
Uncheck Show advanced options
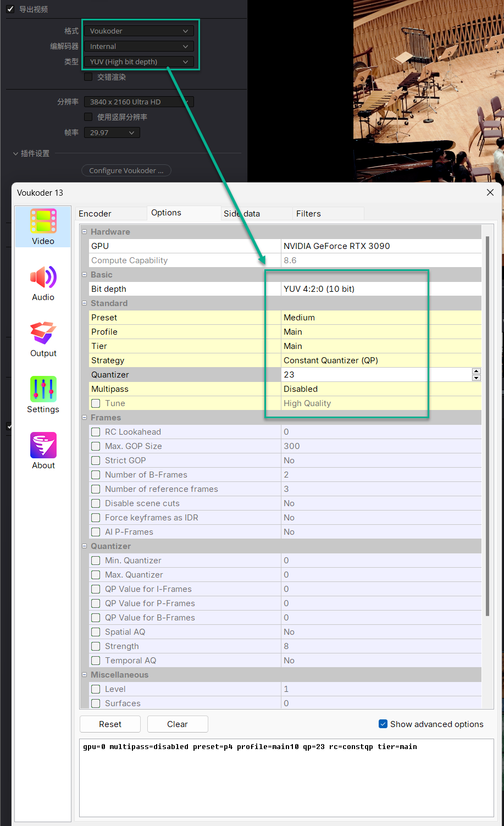tap(383, 724)
